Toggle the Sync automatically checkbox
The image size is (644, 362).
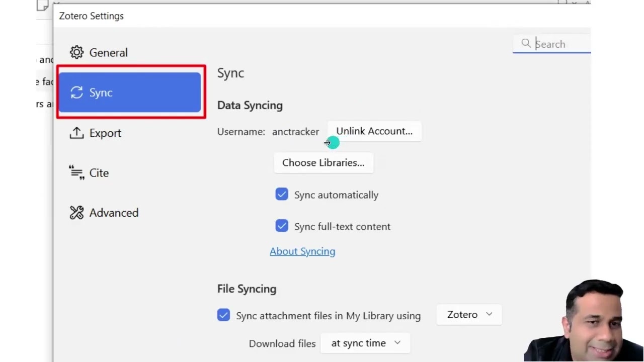pos(282,195)
